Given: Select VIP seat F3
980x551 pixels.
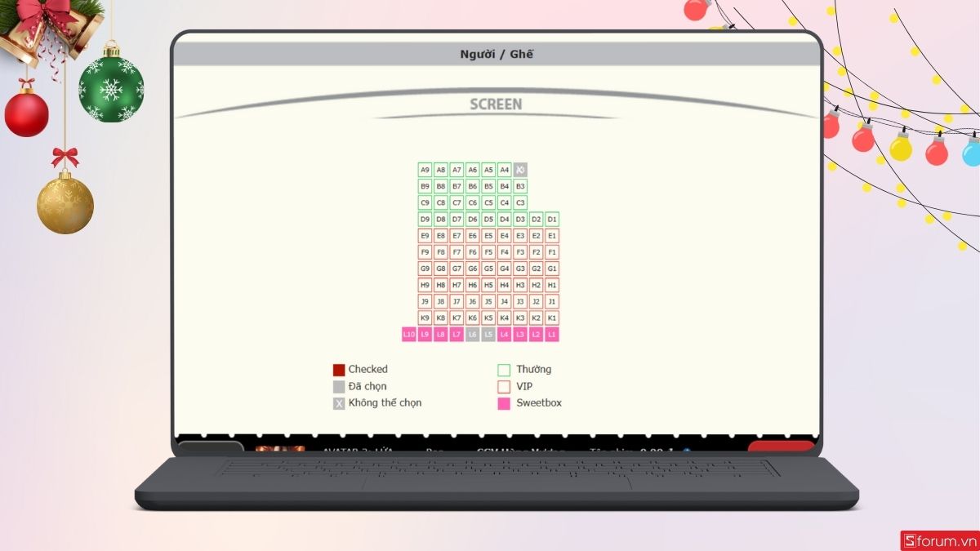Looking at the screenshot, I should click(x=520, y=252).
